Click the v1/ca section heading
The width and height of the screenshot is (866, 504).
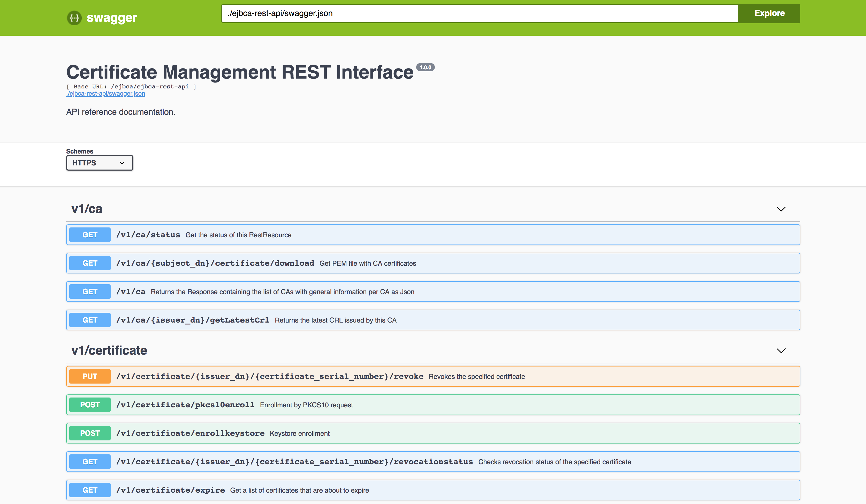pos(87,209)
